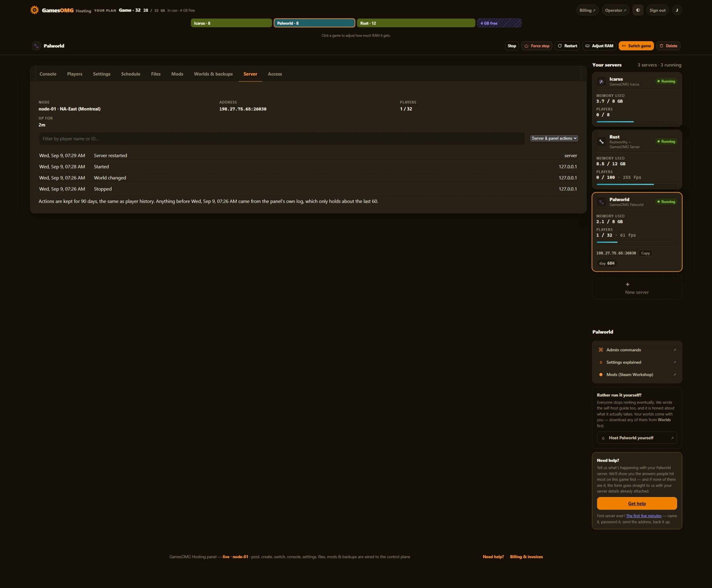Click the 4 GB free RAM segment
Screen dimensions: 712x588
coord(499,23)
